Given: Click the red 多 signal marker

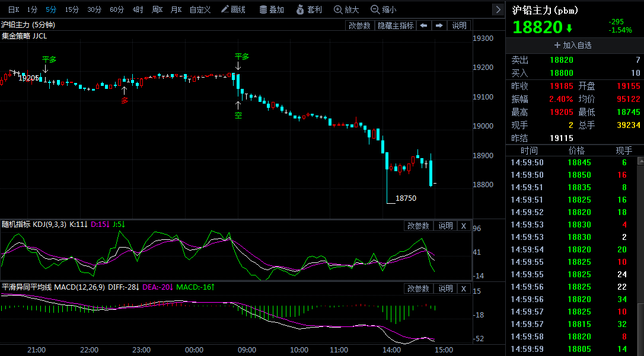Looking at the screenshot, I should pyautogui.click(x=125, y=101).
